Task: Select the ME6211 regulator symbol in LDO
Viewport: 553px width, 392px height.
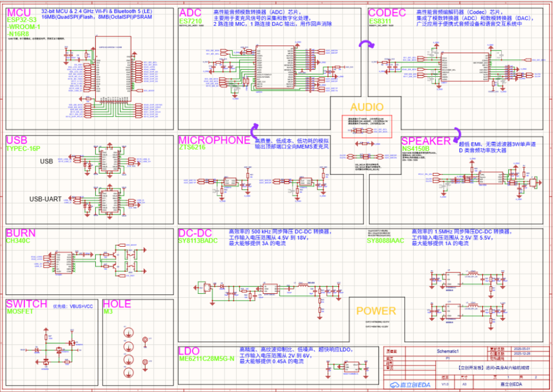Action: [x=351, y=367]
